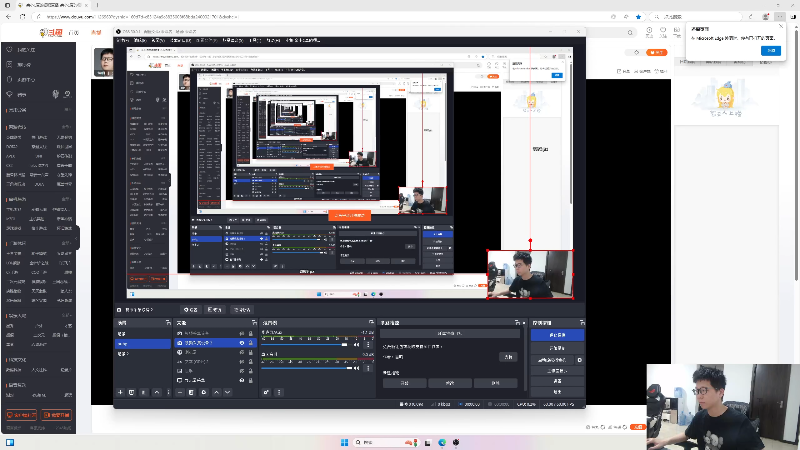
Task: Open OBS Edit menu
Action: pyautogui.click(x=140, y=40)
